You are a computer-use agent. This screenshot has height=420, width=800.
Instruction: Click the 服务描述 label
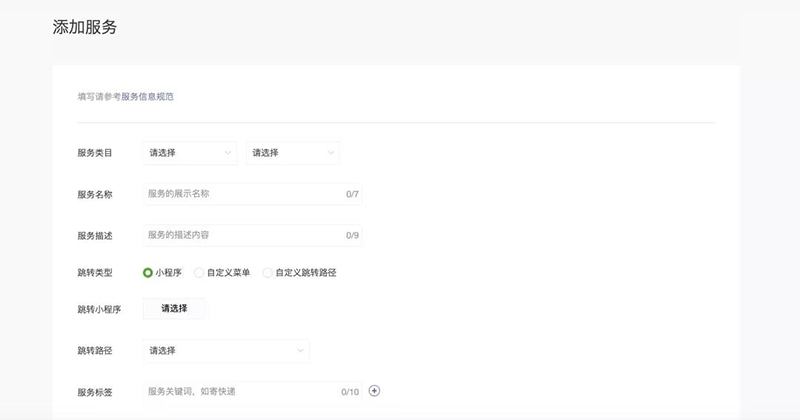click(95, 236)
